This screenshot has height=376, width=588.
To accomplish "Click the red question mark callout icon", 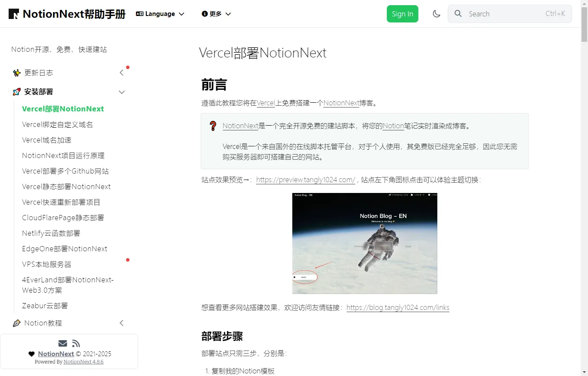I will pyautogui.click(x=213, y=126).
